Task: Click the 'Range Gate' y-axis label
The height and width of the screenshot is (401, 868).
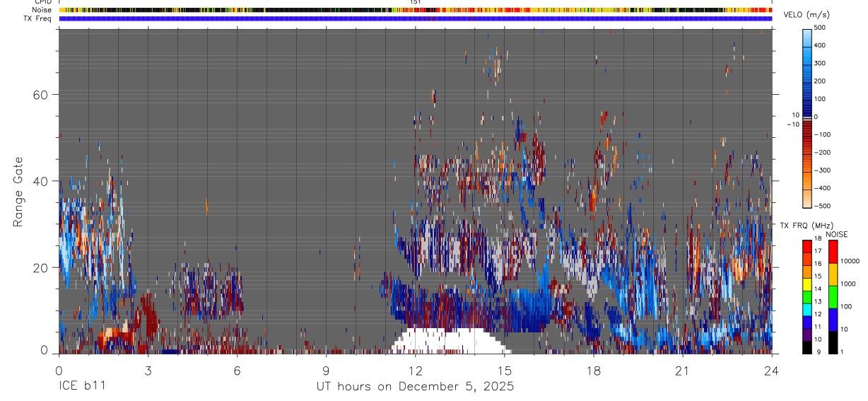Action: coord(19,192)
